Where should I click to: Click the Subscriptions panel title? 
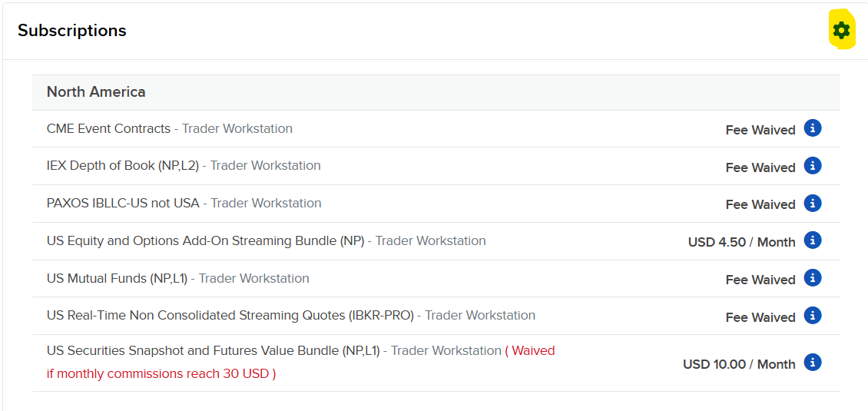tap(72, 31)
